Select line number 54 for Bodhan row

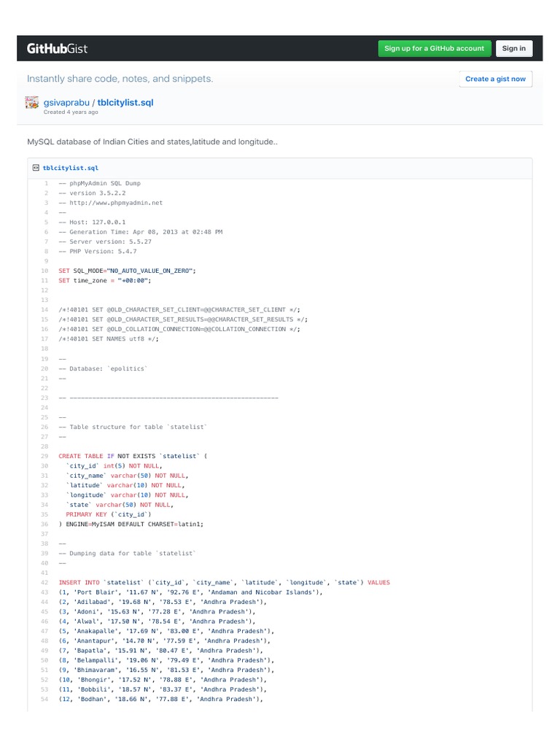[x=44, y=699]
